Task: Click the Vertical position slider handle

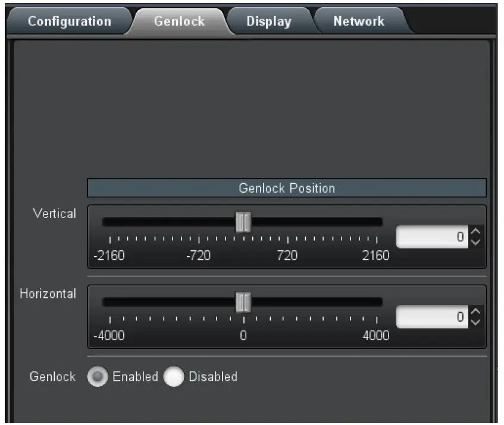Action: coord(243,222)
